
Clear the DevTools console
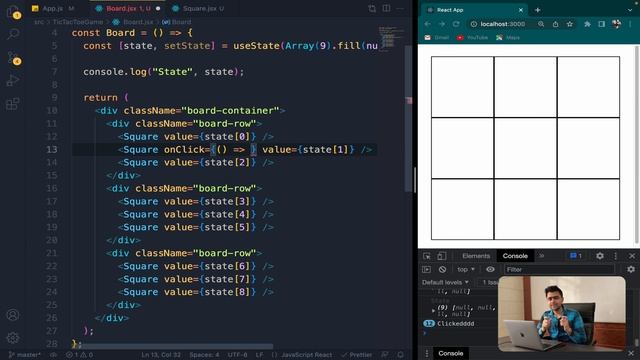coord(442,269)
